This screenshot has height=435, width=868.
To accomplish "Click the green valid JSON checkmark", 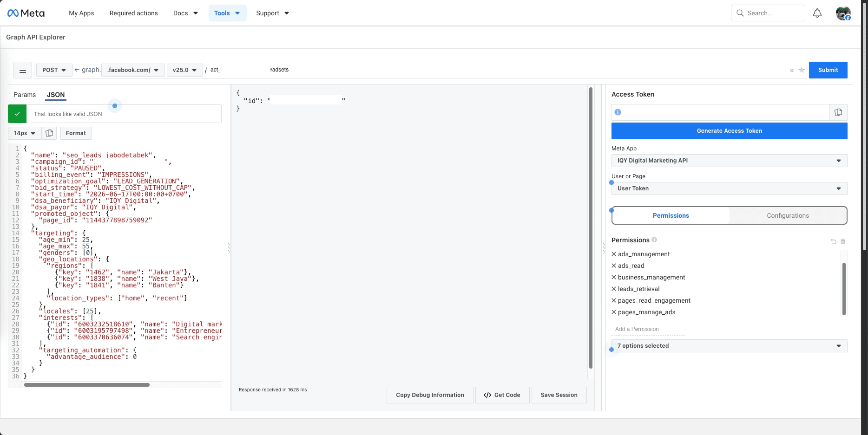I will (x=17, y=114).
